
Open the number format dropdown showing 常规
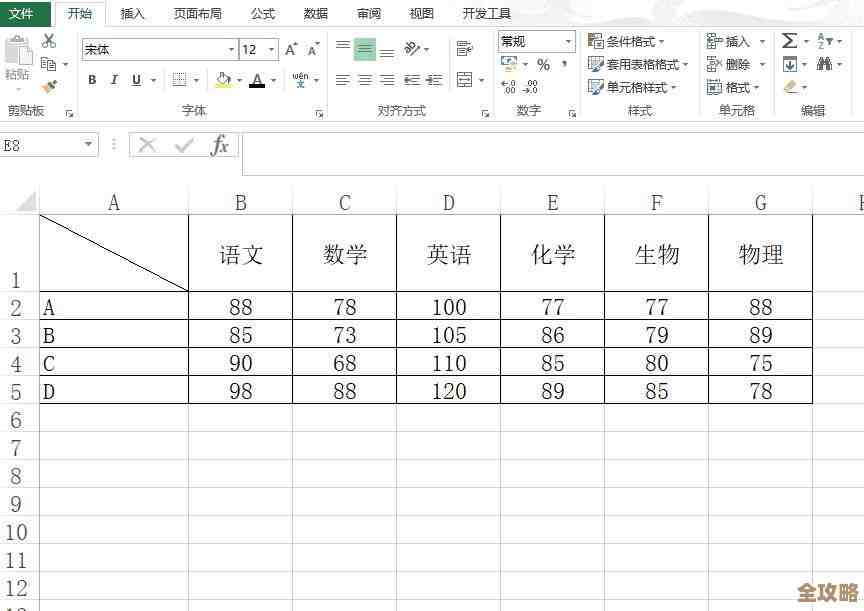point(568,41)
